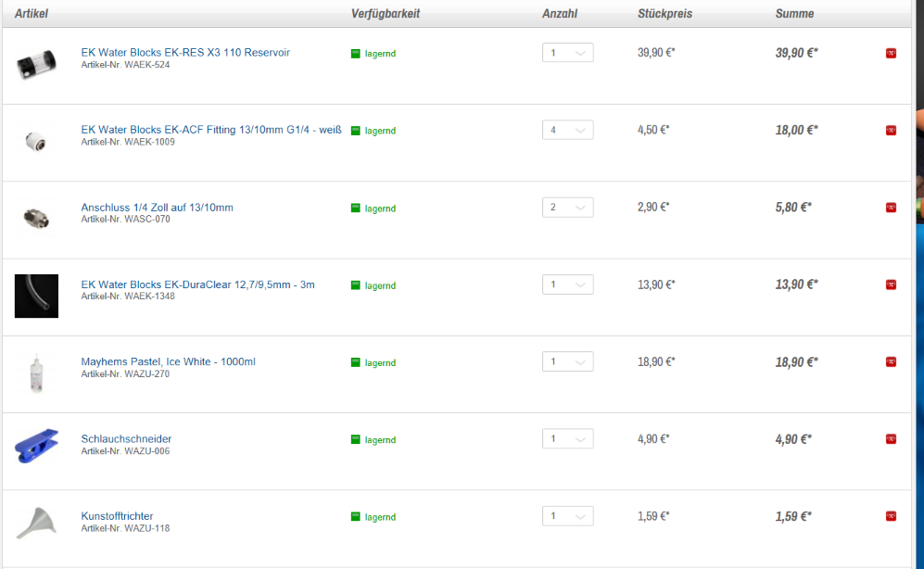Change Schlauchschneider quantity dropdown
This screenshot has height=569, width=924.
567,439
